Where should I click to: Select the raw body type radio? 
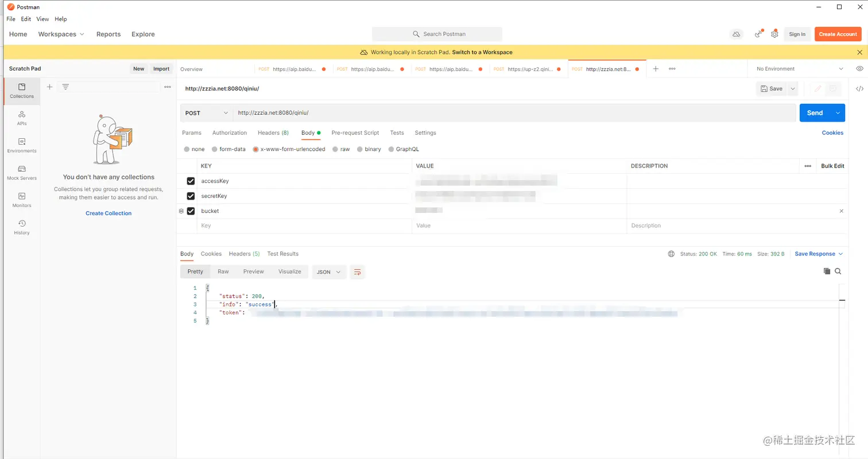click(x=335, y=149)
